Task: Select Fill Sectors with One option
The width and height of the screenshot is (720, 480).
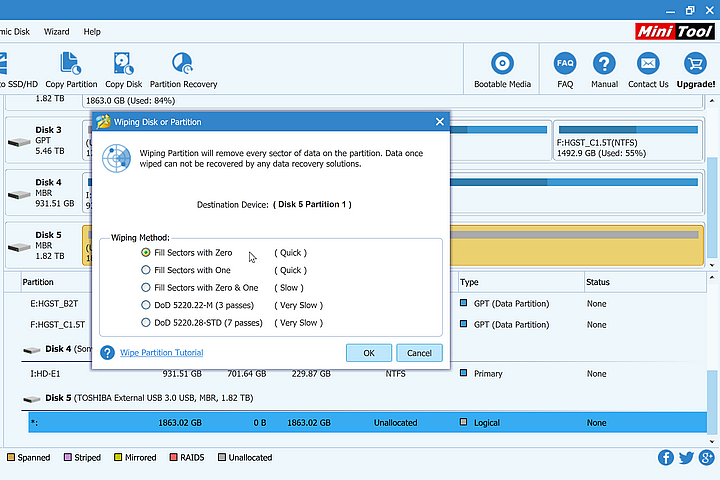Action: [x=146, y=270]
